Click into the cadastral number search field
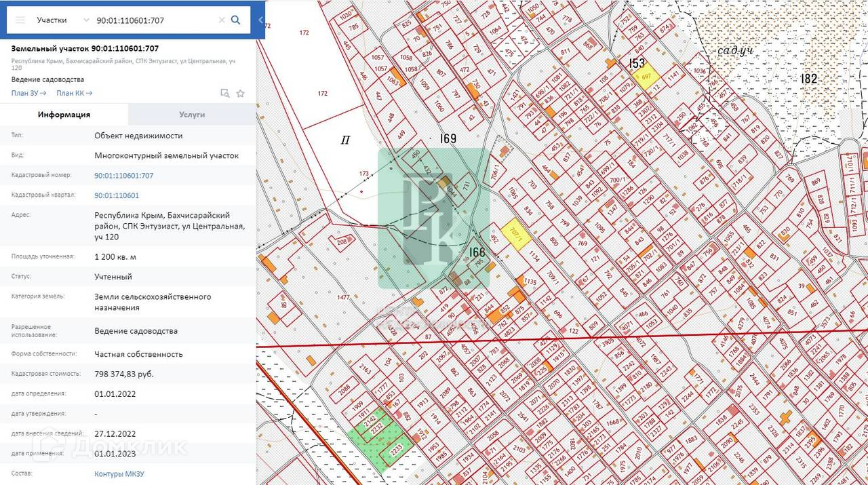This screenshot has width=868, height=485. (x=156, y=20)
